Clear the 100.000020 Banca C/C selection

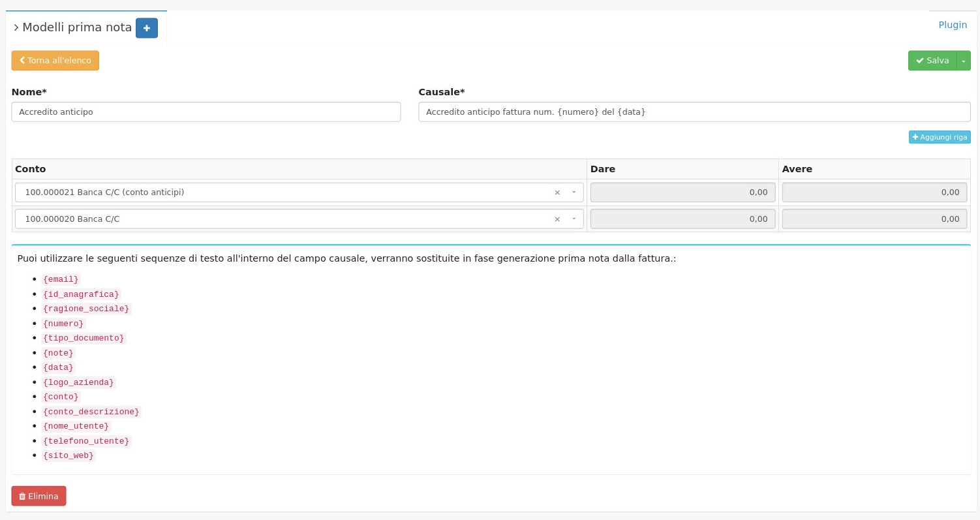[x=557, y=219]
